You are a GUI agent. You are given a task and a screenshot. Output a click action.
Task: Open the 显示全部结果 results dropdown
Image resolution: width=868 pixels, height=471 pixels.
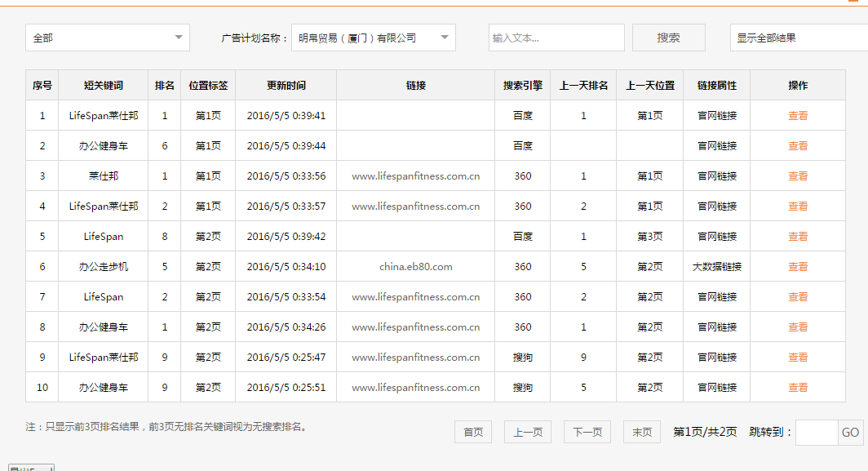point(798,37)
